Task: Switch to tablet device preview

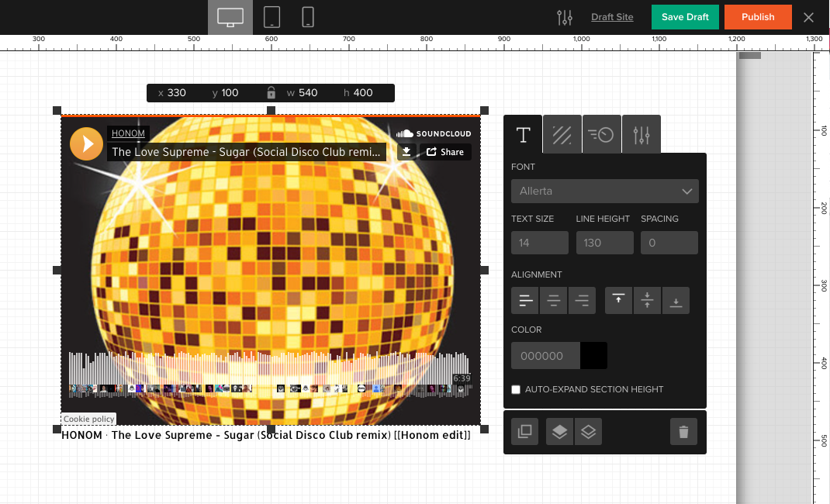Action: [271, 17]
